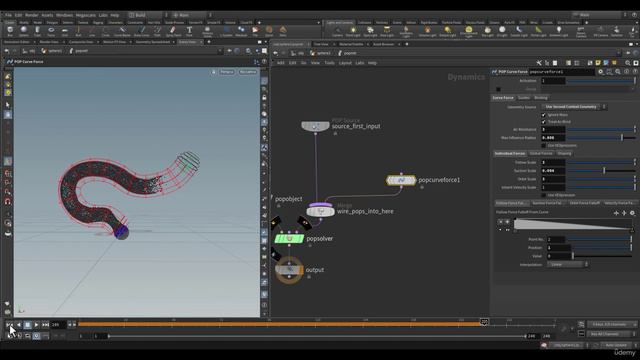Select the Font shelf tool
Image resolution: width=640 pixels, height=360 pixels.
tap(189, 31)
